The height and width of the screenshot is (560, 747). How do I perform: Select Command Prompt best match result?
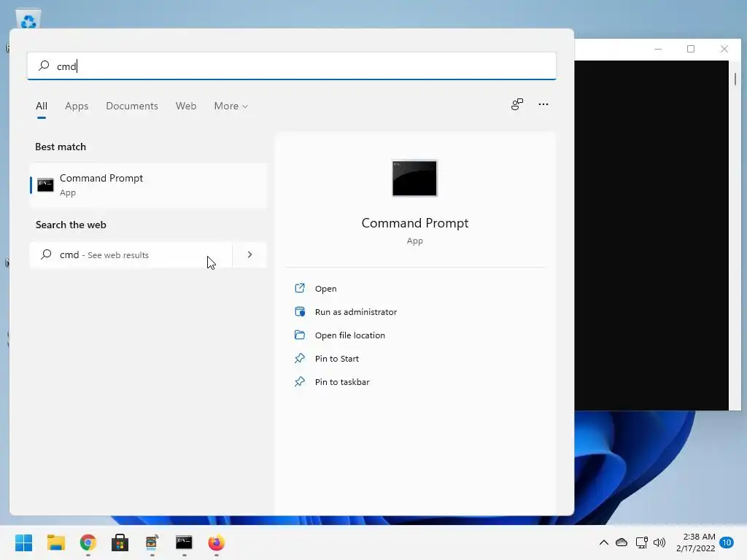tap(148, 185)
